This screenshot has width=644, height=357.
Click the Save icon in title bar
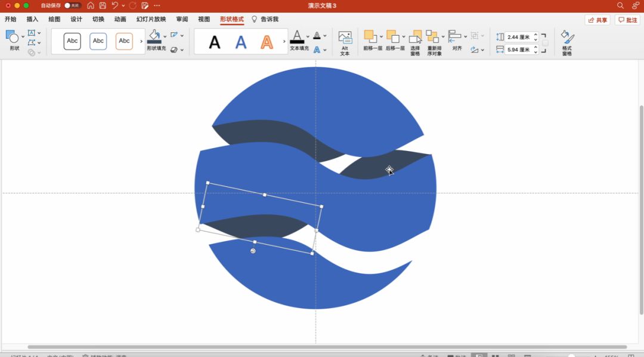pyautogui.click(x=103, y=5)
